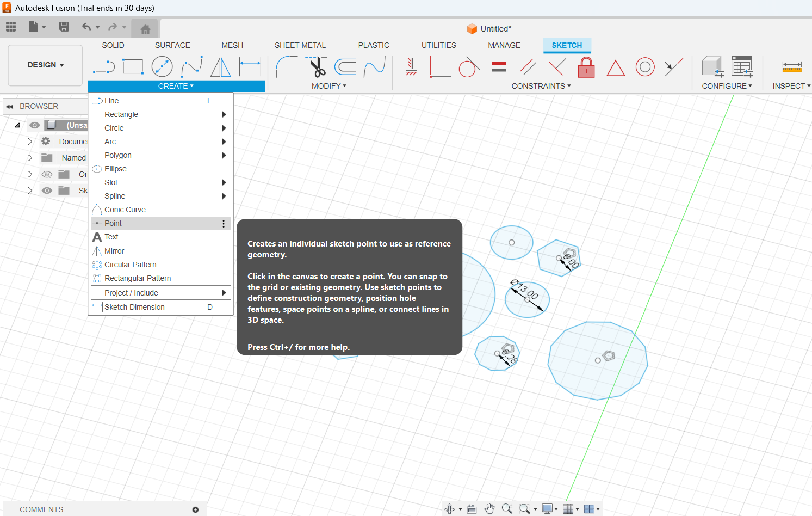The image size is (812, 516).
Task: Expand the Named Views tree node
Action: pyautogui.click(x=30, y=158)
